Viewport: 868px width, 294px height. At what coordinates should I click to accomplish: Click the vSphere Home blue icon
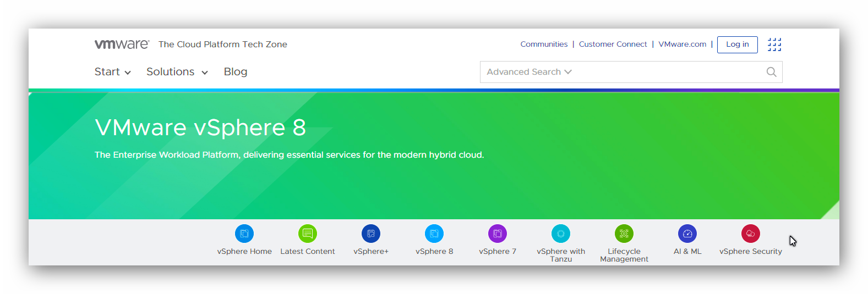(x=244, y=234)
